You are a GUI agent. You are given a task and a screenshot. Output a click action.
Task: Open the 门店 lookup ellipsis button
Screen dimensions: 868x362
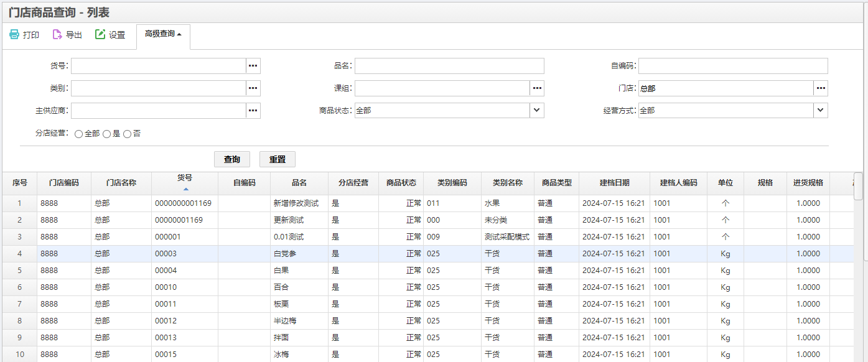tap(821, 88)
